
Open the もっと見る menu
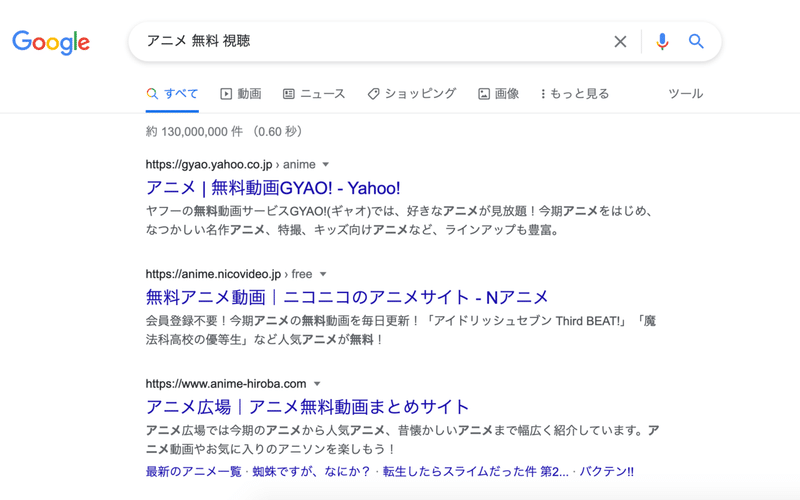click(x=575, y=94)
